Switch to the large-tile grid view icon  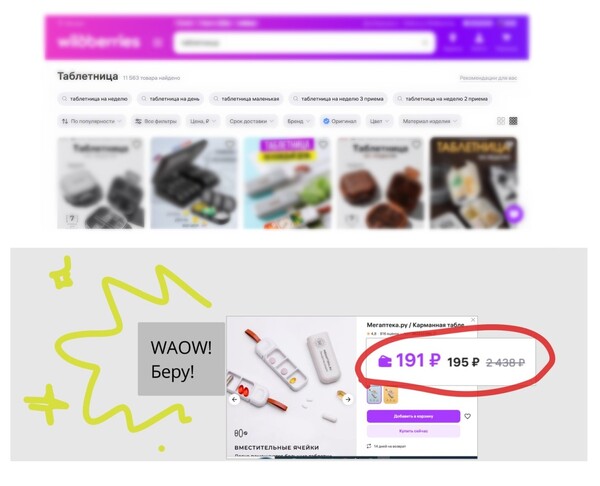501,121
